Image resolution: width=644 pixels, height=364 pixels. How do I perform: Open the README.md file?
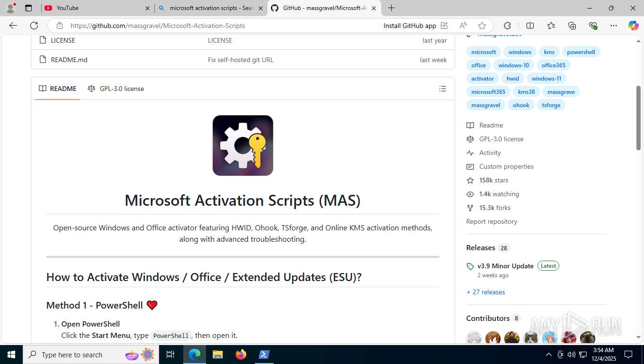[x=69, y=60]
